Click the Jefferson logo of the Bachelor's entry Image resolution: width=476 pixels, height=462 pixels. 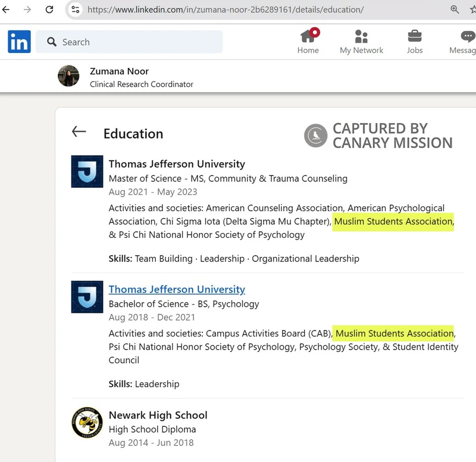click(87, 297)
